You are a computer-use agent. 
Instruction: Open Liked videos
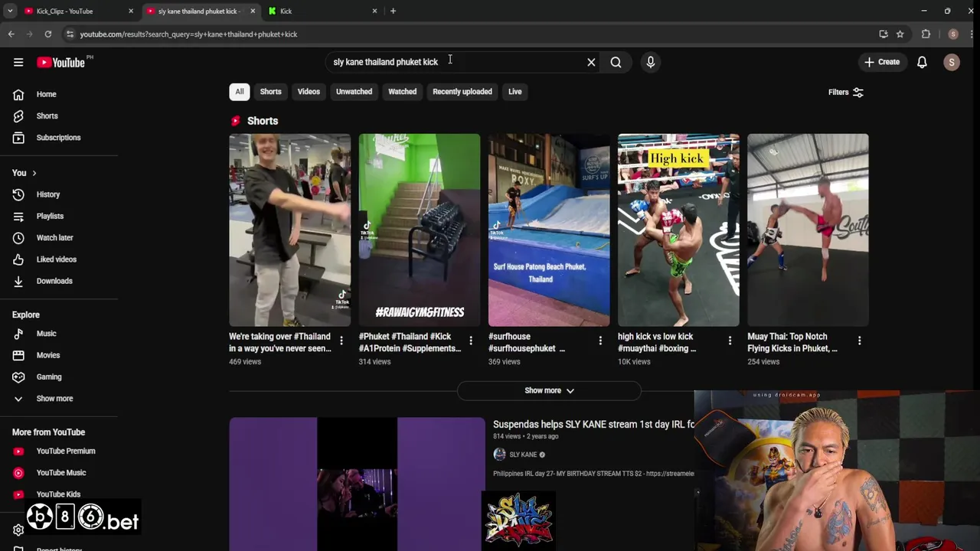pyautogui.click(x=59, y=259)
